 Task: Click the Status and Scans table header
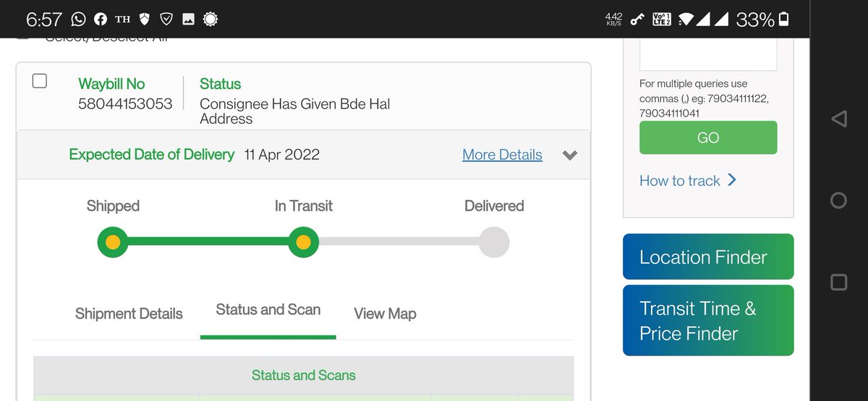(x=303, y=375)
